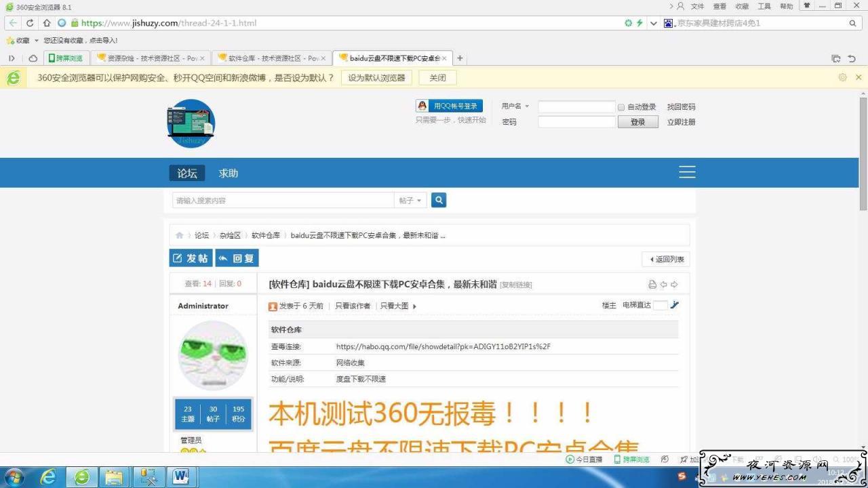This screenshot has width=868, height=488.
Task: Expand the 只看大图 arrow
Action: coord(414,306)
